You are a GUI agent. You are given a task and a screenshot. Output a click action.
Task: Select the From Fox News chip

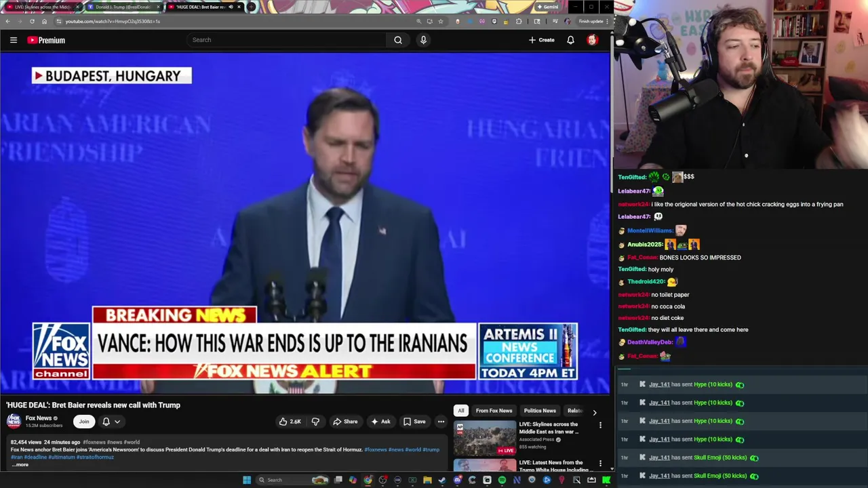pos(494,411)
